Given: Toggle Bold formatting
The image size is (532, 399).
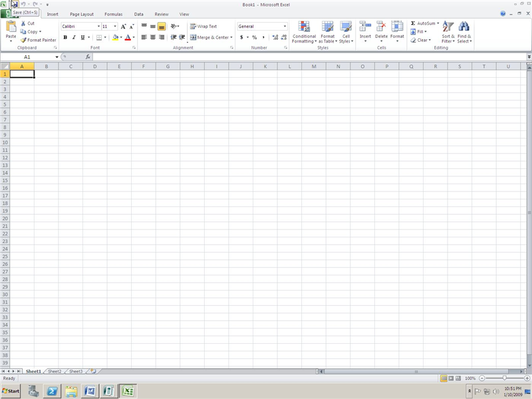Looking at the screenshot, I should [x=65, y=38].
